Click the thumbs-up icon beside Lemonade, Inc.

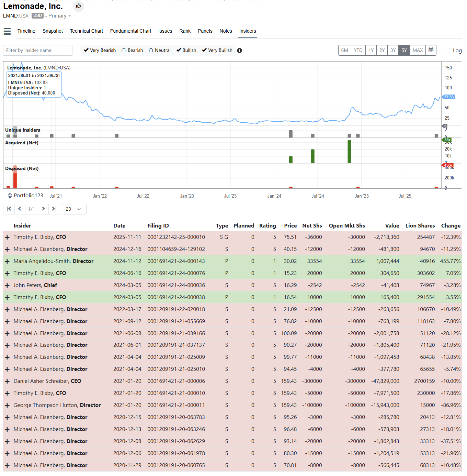tap(79, 6)
